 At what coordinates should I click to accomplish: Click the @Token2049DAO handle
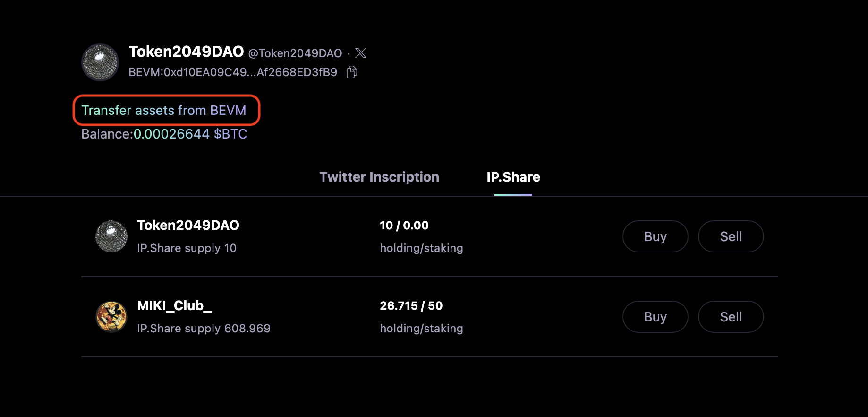point(295,53)
